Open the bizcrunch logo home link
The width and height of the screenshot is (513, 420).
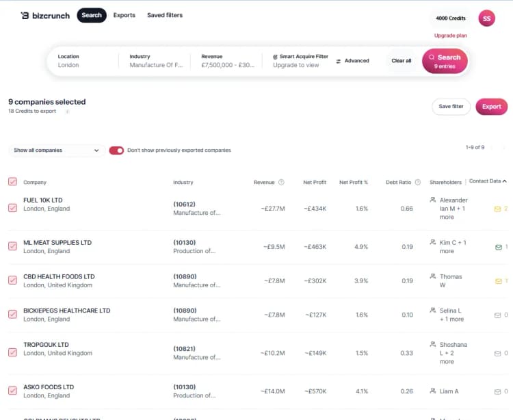[x=45, y=15]
